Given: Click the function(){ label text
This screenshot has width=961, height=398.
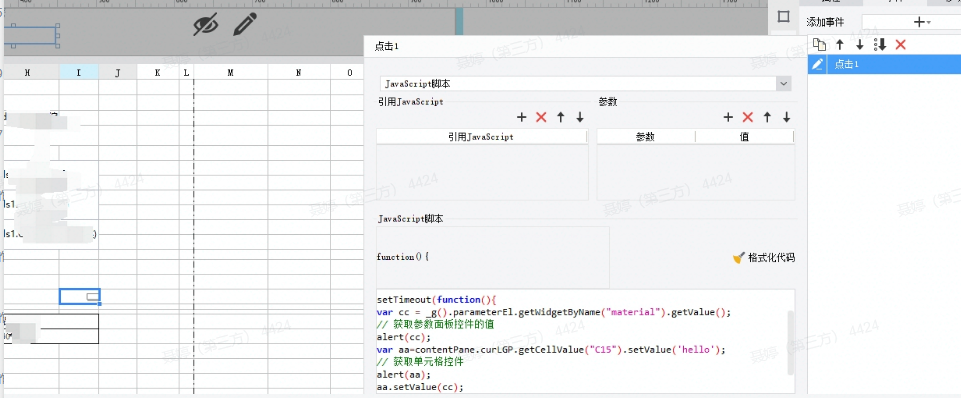Looking at the screenshot, I should tap(403, 257).
